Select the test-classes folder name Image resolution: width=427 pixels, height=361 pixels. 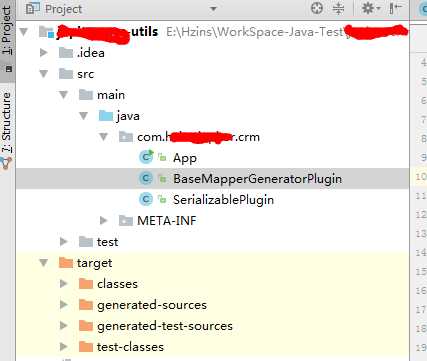[x=130, y=347]
